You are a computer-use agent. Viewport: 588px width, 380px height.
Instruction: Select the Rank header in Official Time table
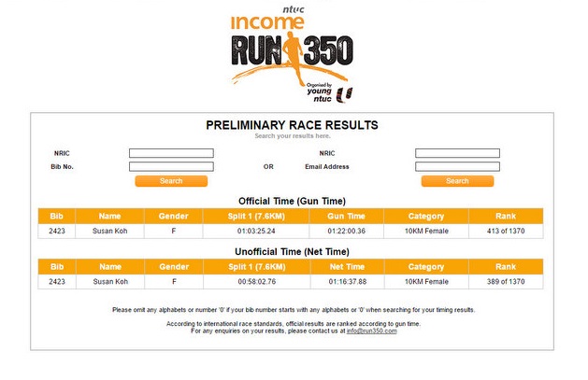click(x=506, y=216)
